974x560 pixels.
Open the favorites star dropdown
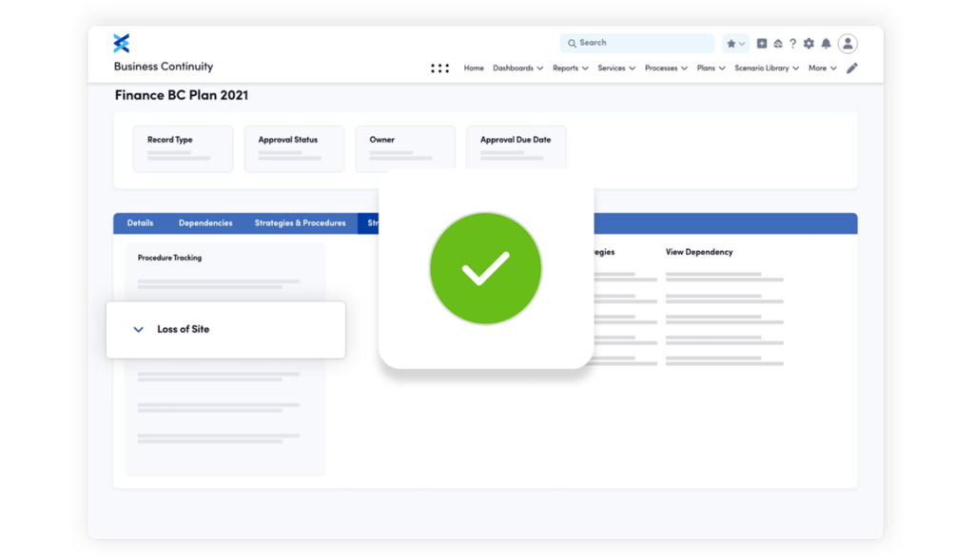[x=735, y=44]
